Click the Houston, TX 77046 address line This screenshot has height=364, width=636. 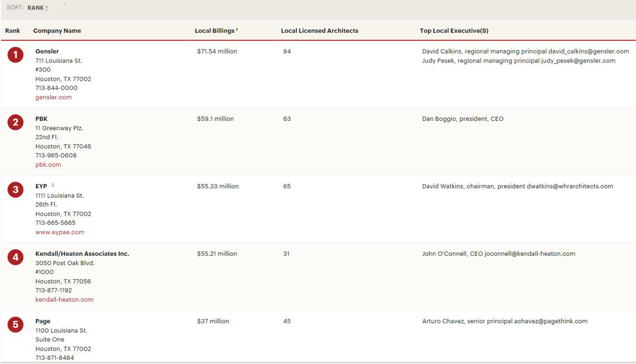(63, 147)
